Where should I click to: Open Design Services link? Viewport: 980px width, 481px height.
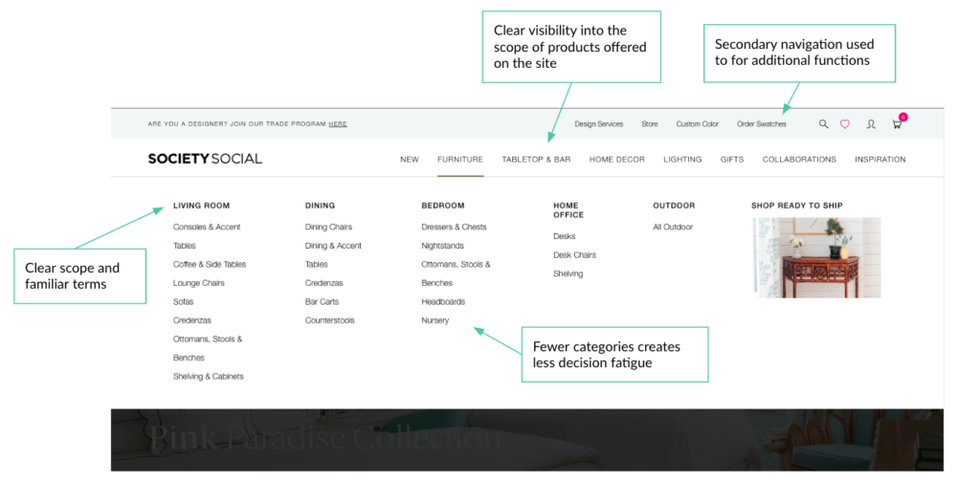tap(599, 123)
